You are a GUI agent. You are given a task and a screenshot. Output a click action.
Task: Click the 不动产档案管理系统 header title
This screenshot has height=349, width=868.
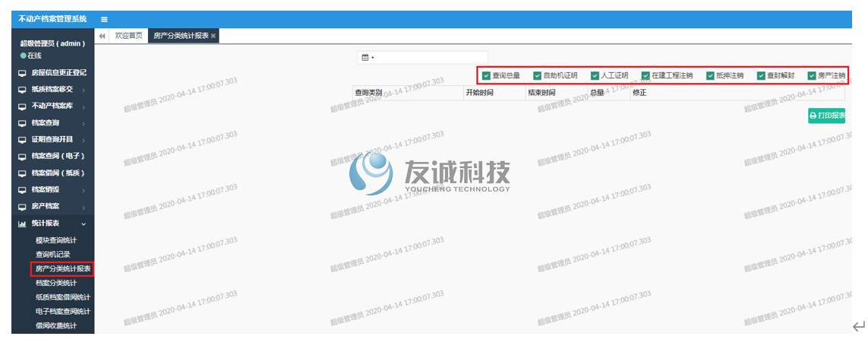(x=52, y=19)
